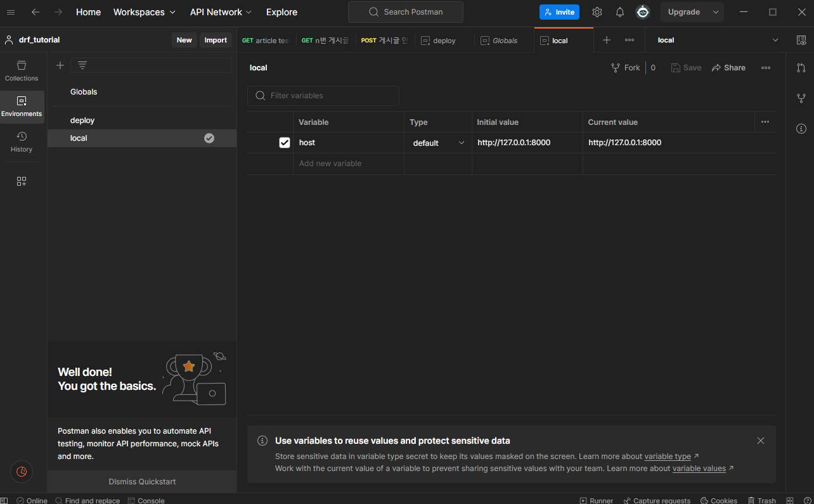Click Dismiss Quickstart
This screenshot has width=814, height=504.
[x=142, y=482]
